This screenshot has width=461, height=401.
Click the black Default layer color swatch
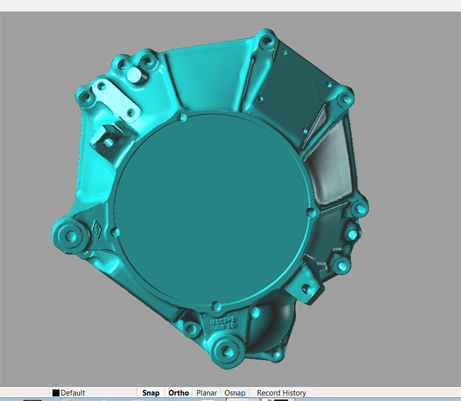56,393
